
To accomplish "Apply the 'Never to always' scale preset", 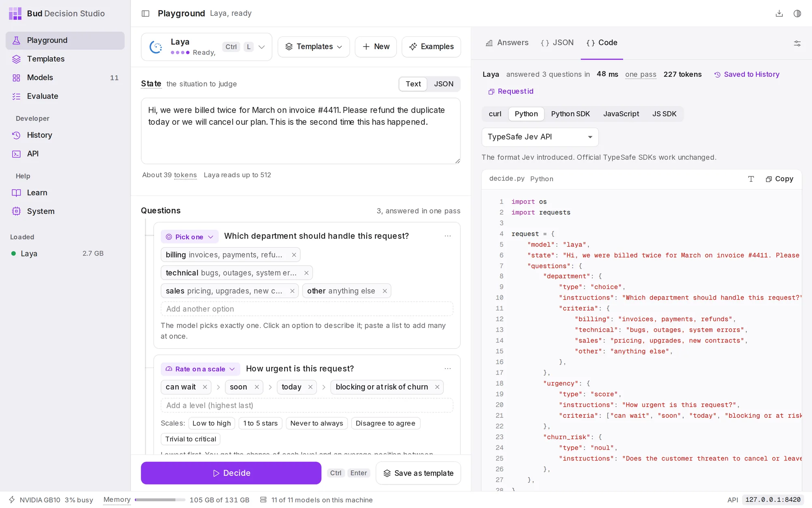I will [x=317, y=424].
